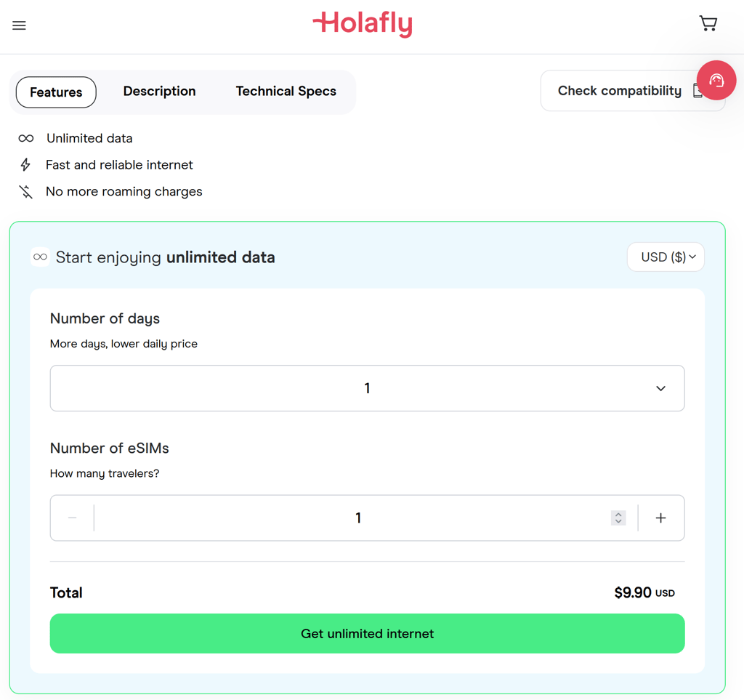Image resolution: width=744 pixels, height=700 pixels.
Task: Click the infinity Unlimited data icon
Action: (26, 138)
